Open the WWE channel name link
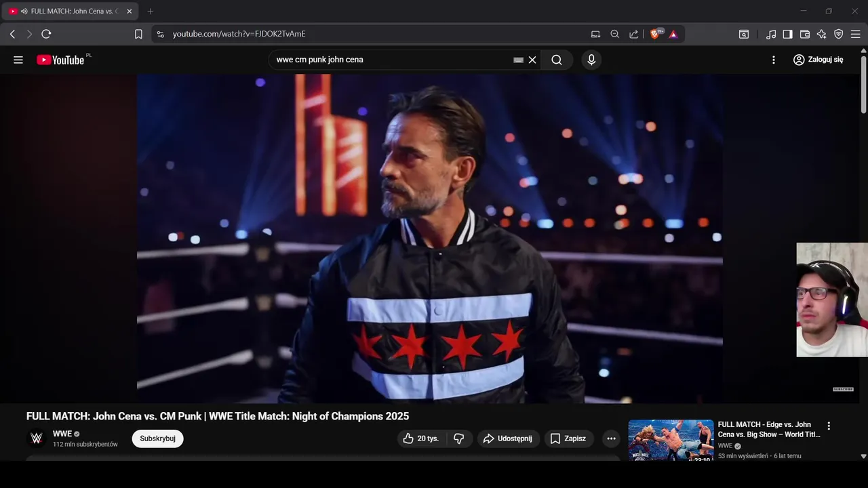The width and height of the screenshot is (868, 488). click(62, 434)
